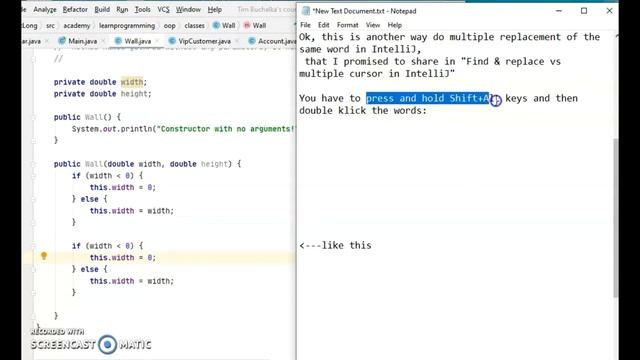Click the yellow intention light bulb icon

click(x=44, y=256)
